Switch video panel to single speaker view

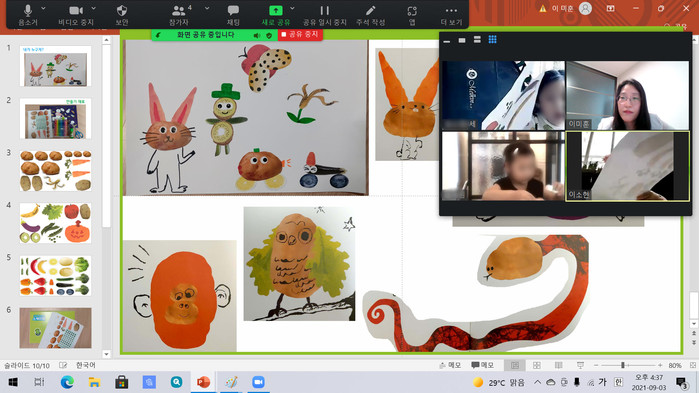tap(462, 40)
